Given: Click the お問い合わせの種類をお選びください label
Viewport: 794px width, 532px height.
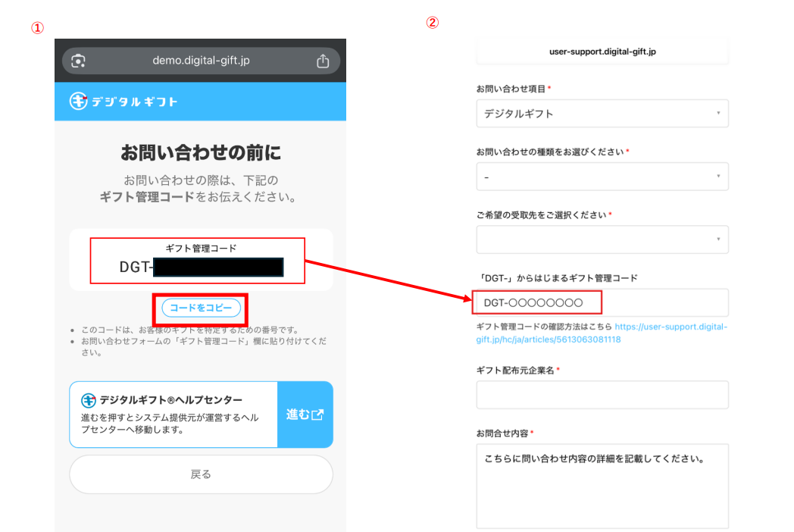Looking at the screenshot, I should 550,152.
